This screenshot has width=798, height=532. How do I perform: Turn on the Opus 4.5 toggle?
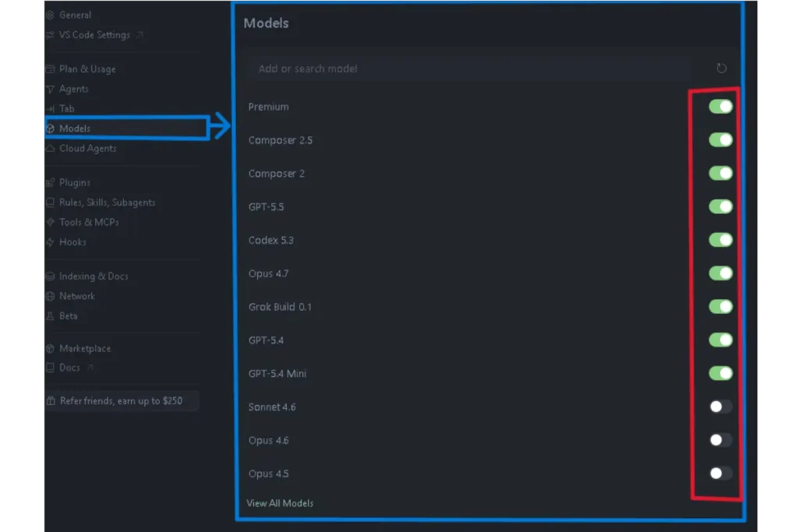(x=721, y=473)
